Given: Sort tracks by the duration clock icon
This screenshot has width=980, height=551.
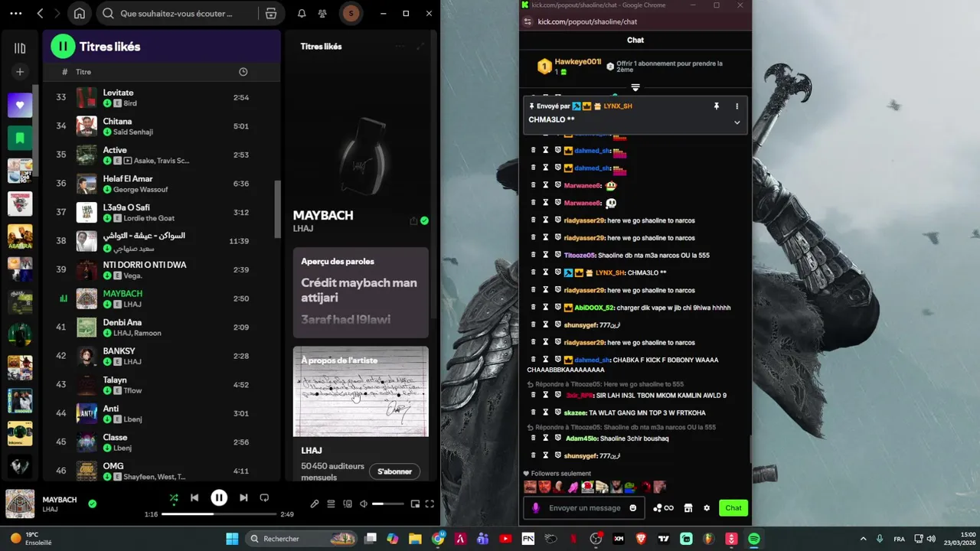Looking at the screenshot, I should click(243, 72).
